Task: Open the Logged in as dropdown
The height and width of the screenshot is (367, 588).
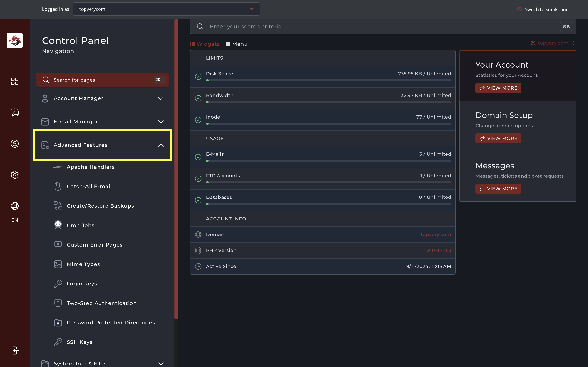Action: (x=166, y=9)
